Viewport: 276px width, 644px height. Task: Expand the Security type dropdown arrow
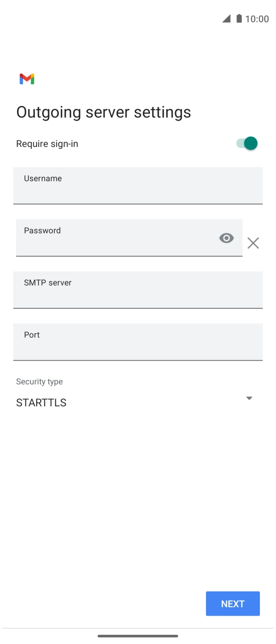click(x=249, y=398)
